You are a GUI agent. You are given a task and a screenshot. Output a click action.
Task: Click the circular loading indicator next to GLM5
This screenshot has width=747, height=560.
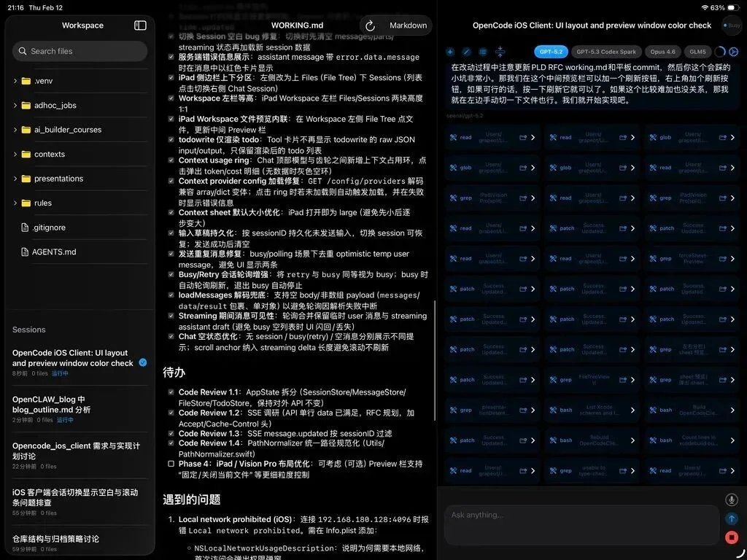719,52
